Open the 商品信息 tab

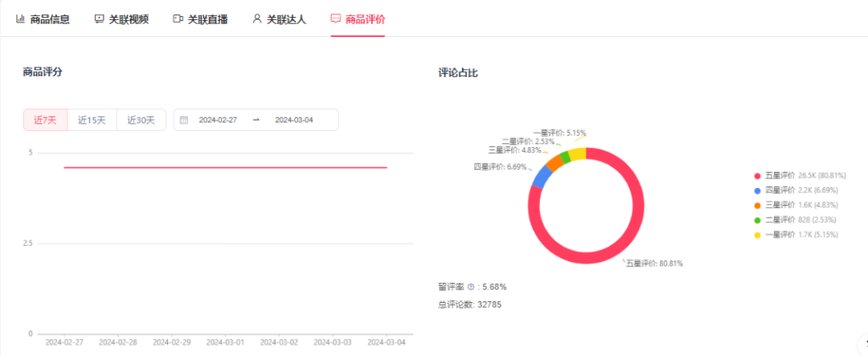[43, 19]
